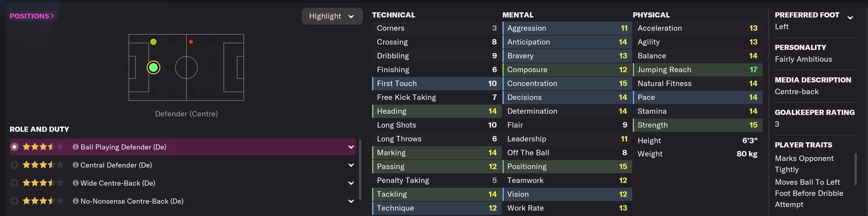Click info icon beside Central Defender
Viewport: 868px width, 216px height.
coord(75,165)
